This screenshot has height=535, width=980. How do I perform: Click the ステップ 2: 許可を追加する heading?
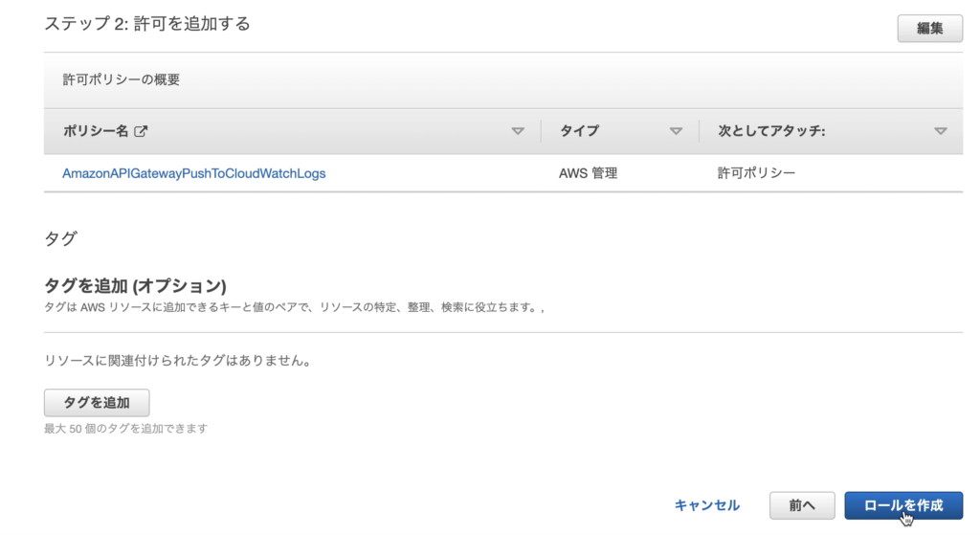(147, 24)
